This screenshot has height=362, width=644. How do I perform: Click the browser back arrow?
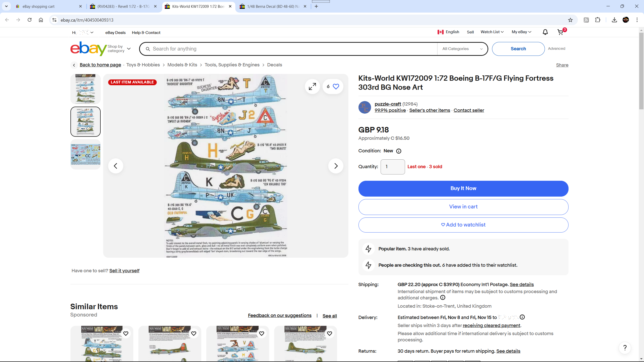pos(7,20)
